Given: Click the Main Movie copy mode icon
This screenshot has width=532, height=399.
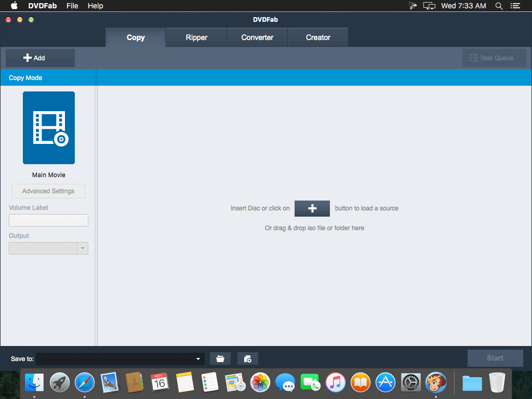Looking at the screenshot, I should click(x=49, y=128).
